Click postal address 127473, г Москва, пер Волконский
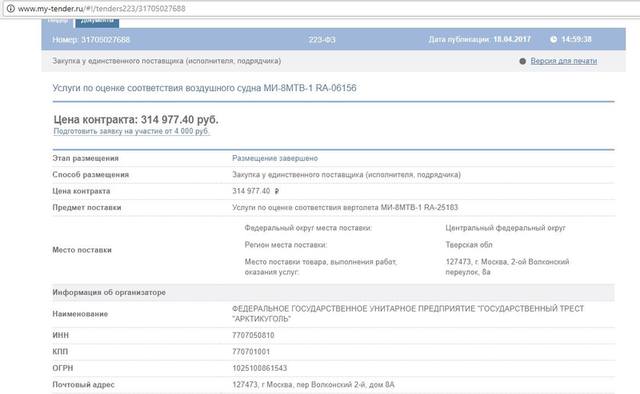The image size is (640, 394). point(313,385)
